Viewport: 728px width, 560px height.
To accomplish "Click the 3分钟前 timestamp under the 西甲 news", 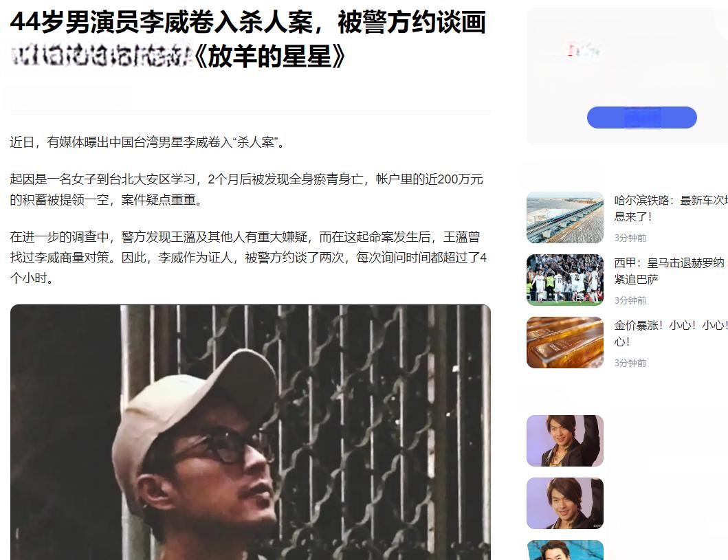I will 630,301.
